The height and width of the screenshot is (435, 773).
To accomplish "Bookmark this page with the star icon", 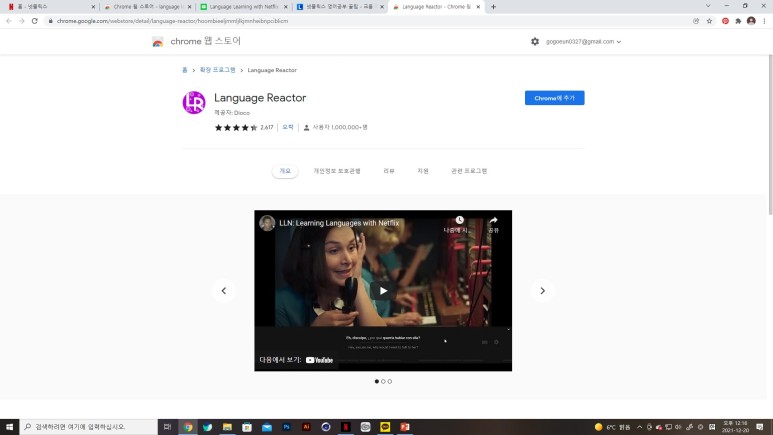I will (x=709, y=21).
